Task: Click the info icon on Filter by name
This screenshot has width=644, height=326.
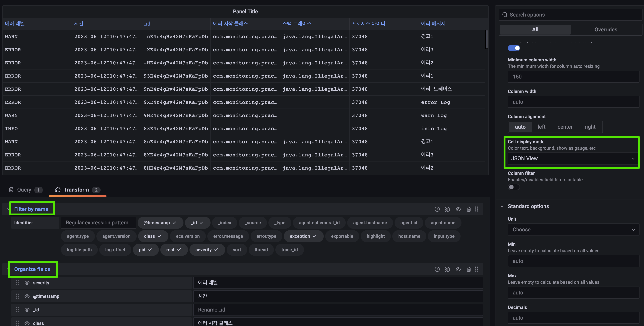Action: [437, 209]
